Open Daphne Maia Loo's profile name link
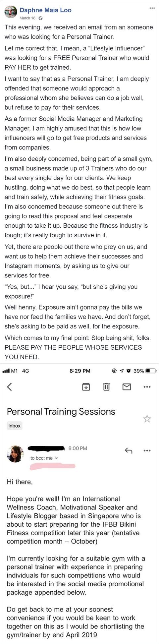This screenshot has height=644, width=159. [x=45, y=10]
